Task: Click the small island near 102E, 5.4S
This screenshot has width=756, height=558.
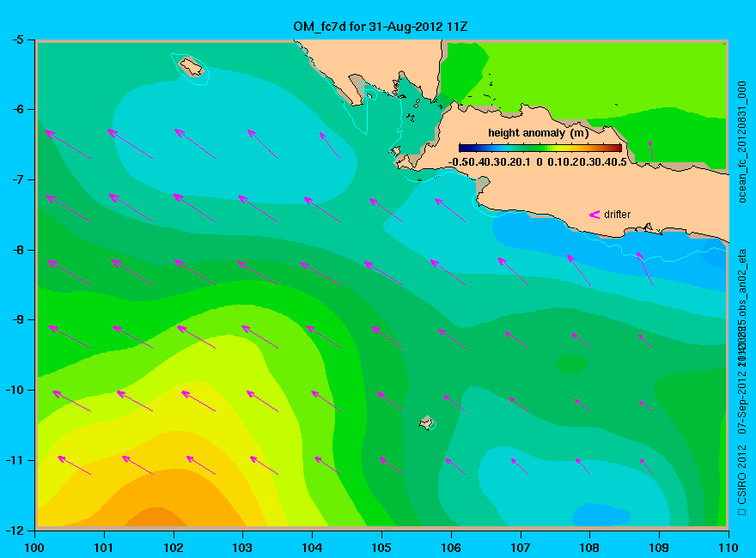Action: [x=192, y=66]
